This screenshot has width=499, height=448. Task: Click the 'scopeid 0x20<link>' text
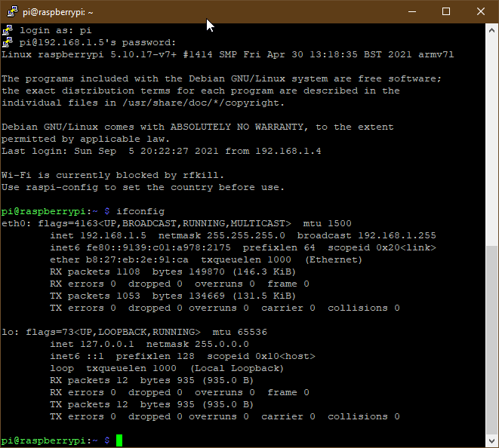(x=382, y=247)
